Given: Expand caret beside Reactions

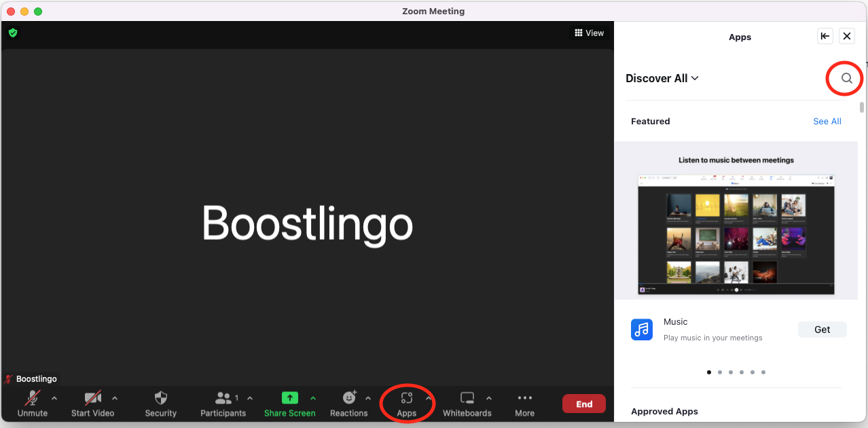Looking at the screenshot, I should pos(368,398).
